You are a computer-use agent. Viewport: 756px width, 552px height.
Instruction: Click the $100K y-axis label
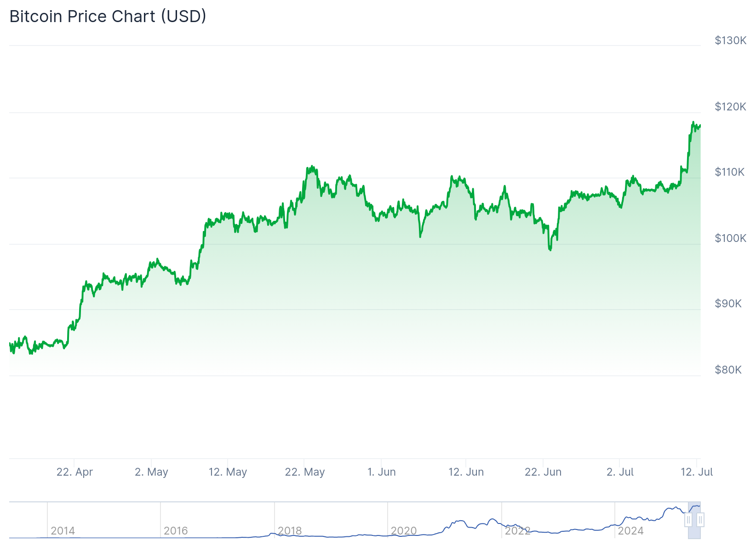coord(730,238)
